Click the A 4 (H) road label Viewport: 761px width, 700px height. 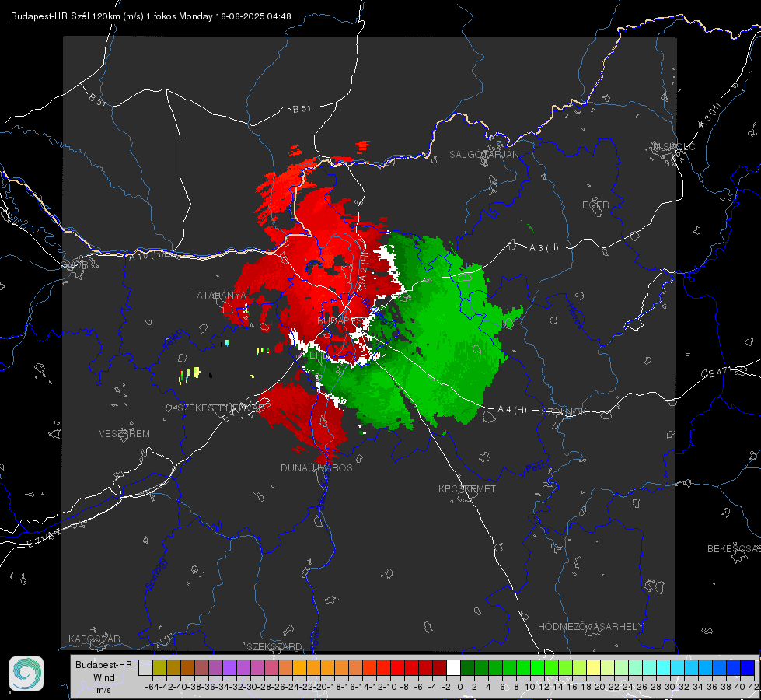tap(512, 410)
